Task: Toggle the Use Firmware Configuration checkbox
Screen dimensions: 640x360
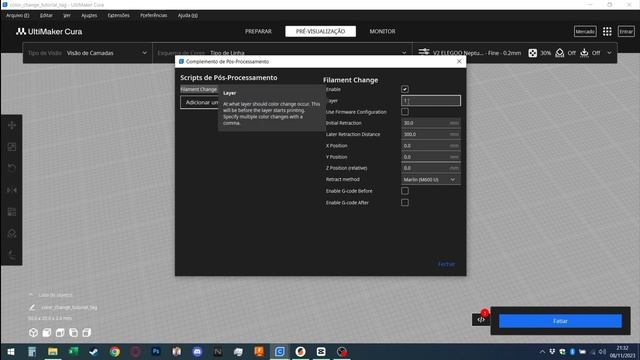Action: tap(404, 111)
